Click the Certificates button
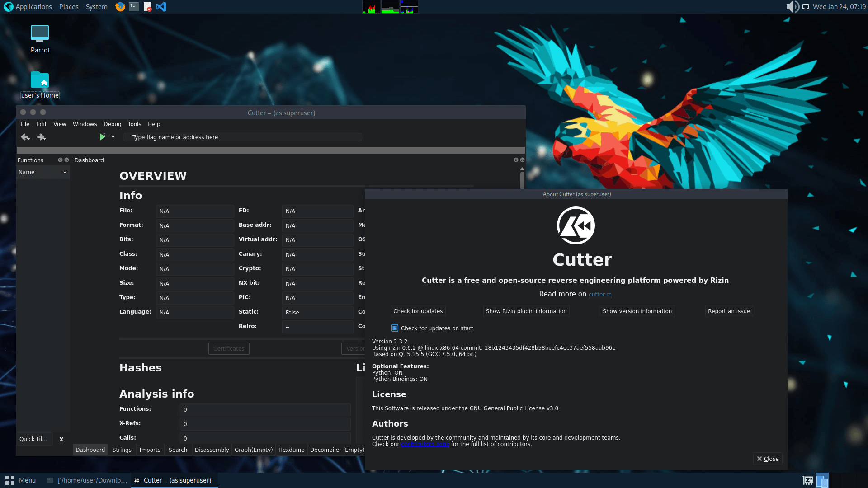868x488 pixels. point(229,348)
